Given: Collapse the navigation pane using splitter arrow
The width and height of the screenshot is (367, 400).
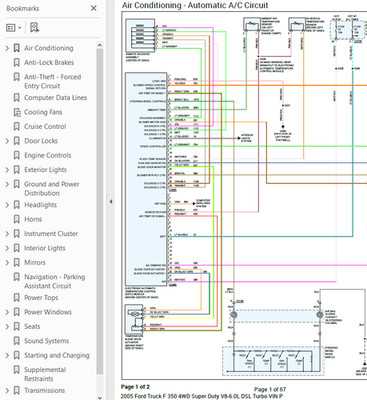Looking at the screenshot, I should (111, 201).
